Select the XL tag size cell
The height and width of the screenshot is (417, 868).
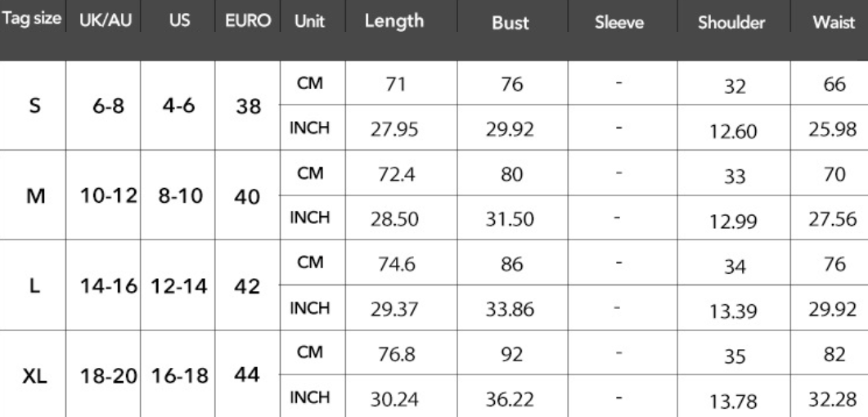click(x=34, y=377)
